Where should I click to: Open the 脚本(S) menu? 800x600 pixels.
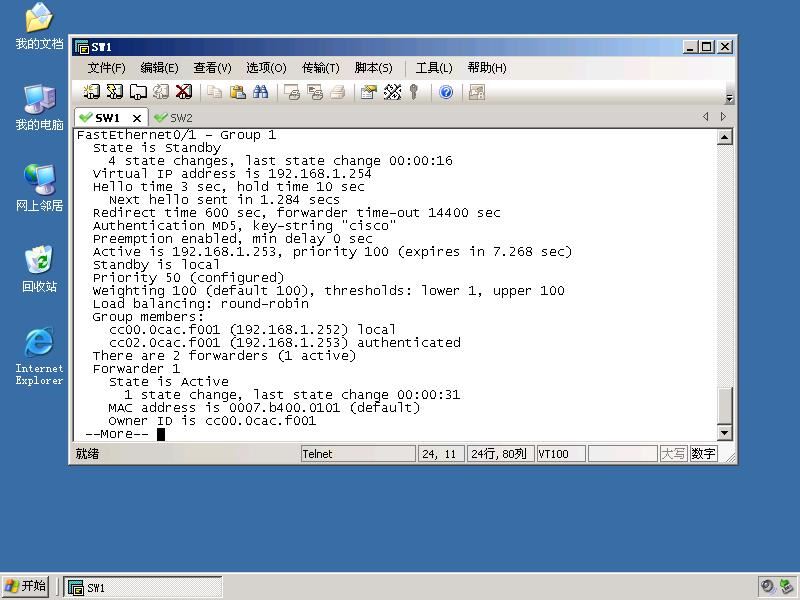point(373,68)
